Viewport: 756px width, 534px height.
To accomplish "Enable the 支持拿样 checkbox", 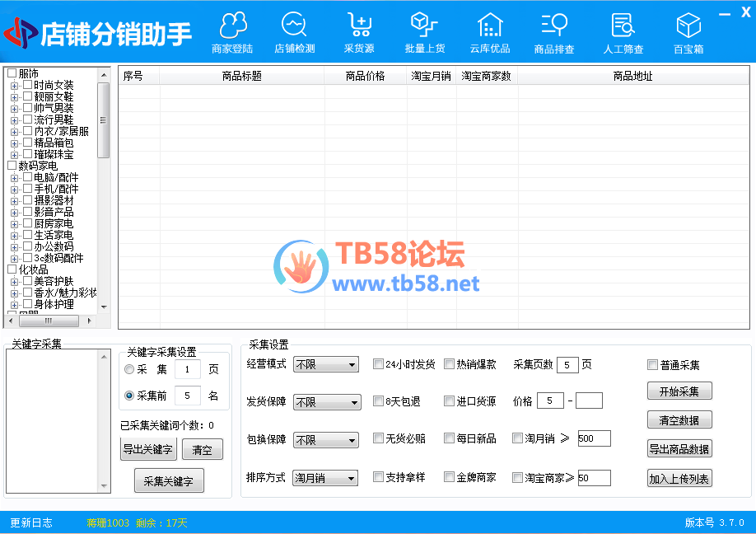I will pyautogui.click(x=378, y=477).
